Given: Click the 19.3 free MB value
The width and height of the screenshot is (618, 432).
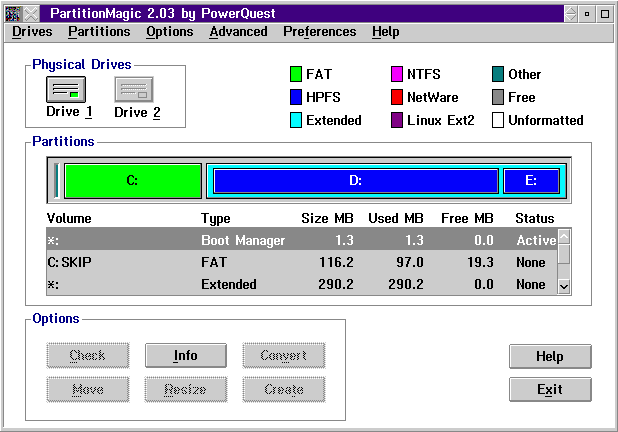Looking at the screenshot, I should pos(480,262).
